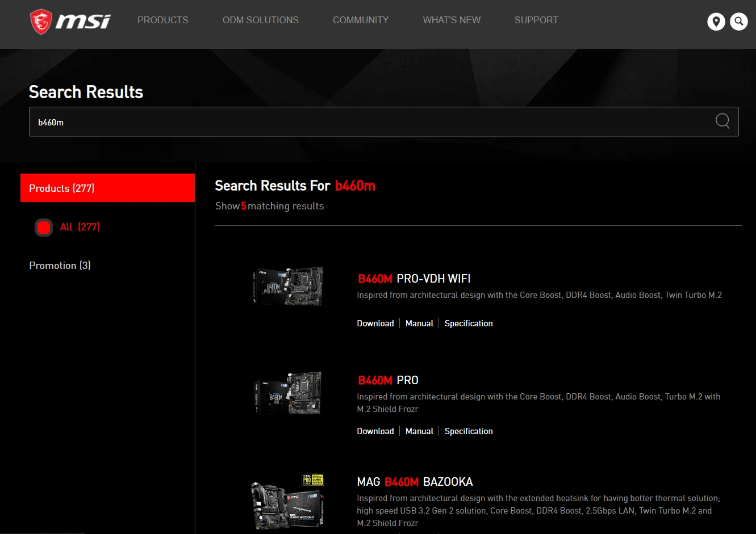Open Specification for B460M PRO-VDH WIFI
This screenshot has height=534, width=756.
(469, 323)
